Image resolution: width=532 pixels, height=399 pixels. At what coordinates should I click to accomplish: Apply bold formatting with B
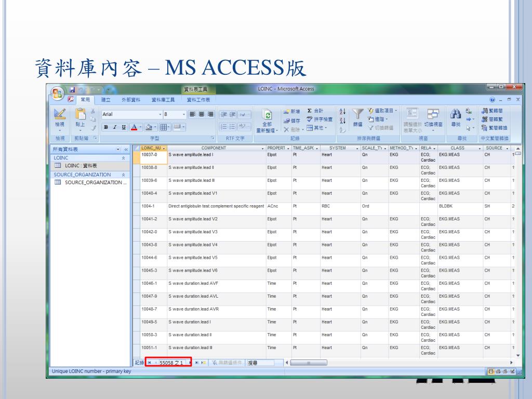tap(106, 127)
